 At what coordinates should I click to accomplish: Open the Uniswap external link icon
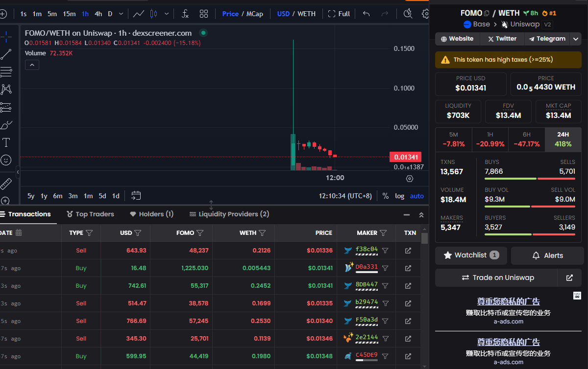[x=569, y=277]
